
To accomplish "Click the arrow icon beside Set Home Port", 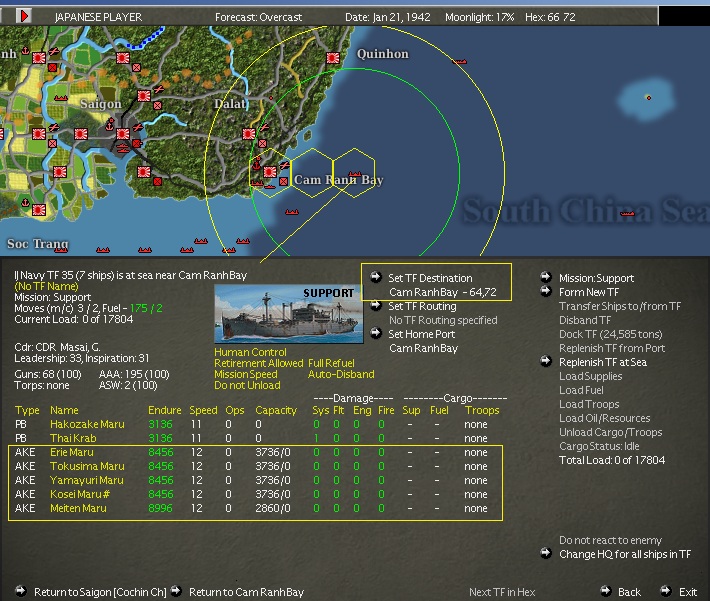I will [x=375, y=334].
